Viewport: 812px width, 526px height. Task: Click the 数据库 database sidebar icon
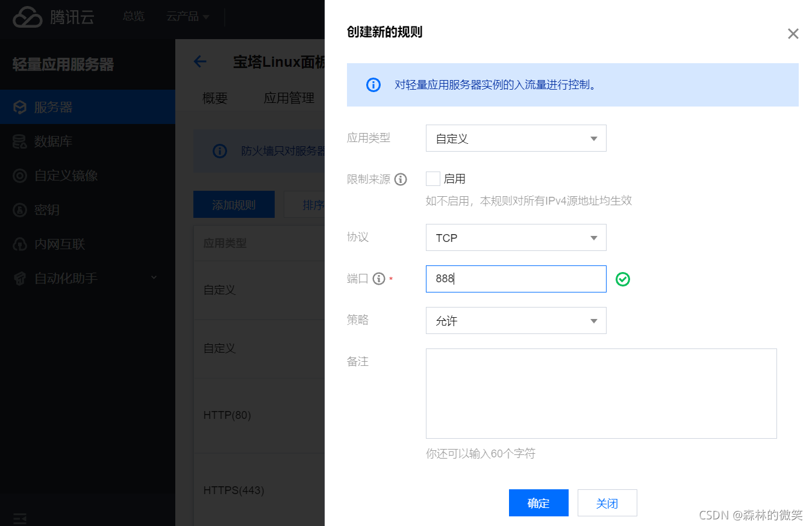(x=20, y=141)
